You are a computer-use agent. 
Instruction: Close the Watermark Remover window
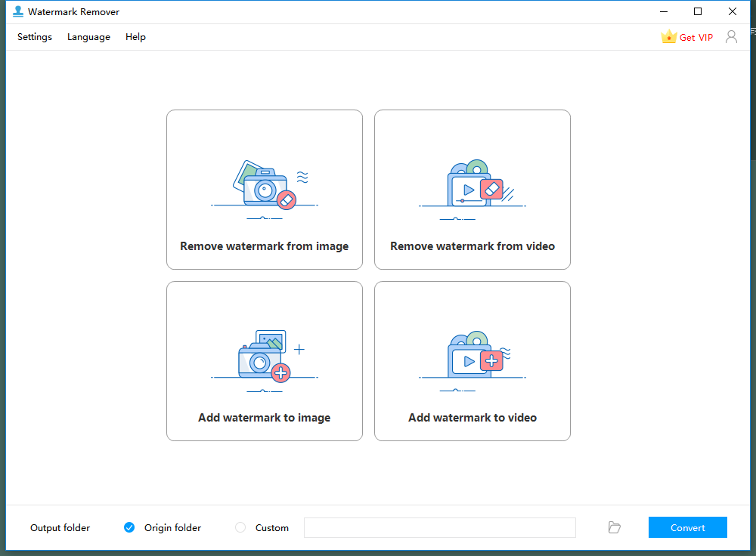[733, 11]
